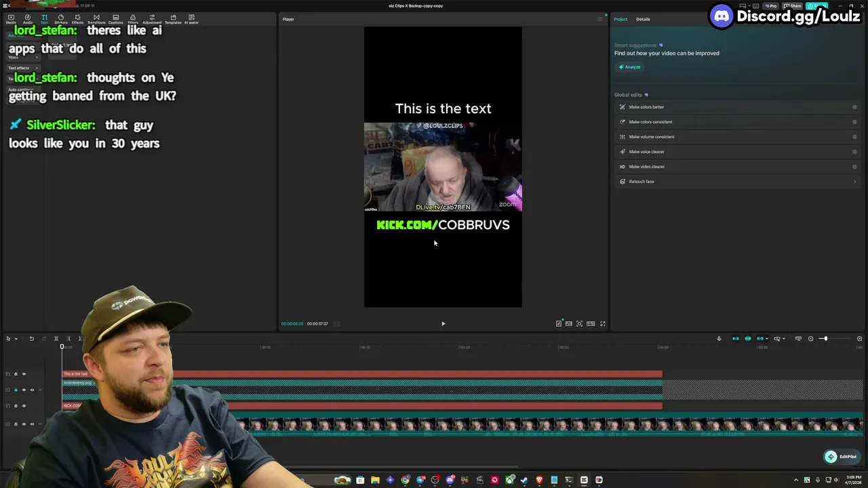
Task: Enable Make volume consistent toggle
Action: click(x=854, y=137)
